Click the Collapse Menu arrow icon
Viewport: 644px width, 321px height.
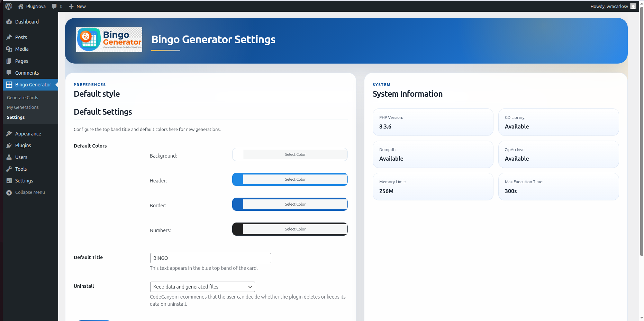[9, 193]
